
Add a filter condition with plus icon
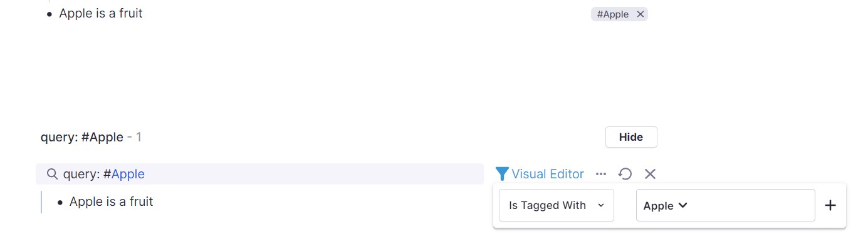[x=830, y=205]
